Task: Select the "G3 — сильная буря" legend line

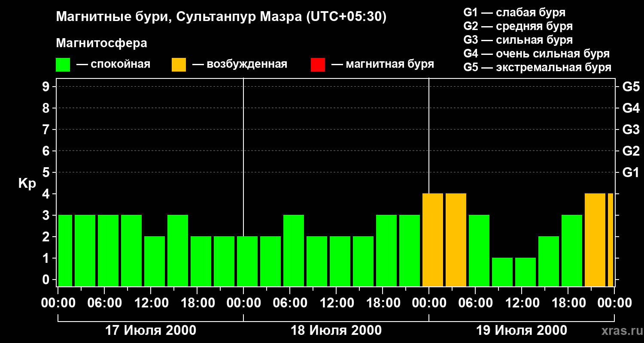Action: click(518, 40)
